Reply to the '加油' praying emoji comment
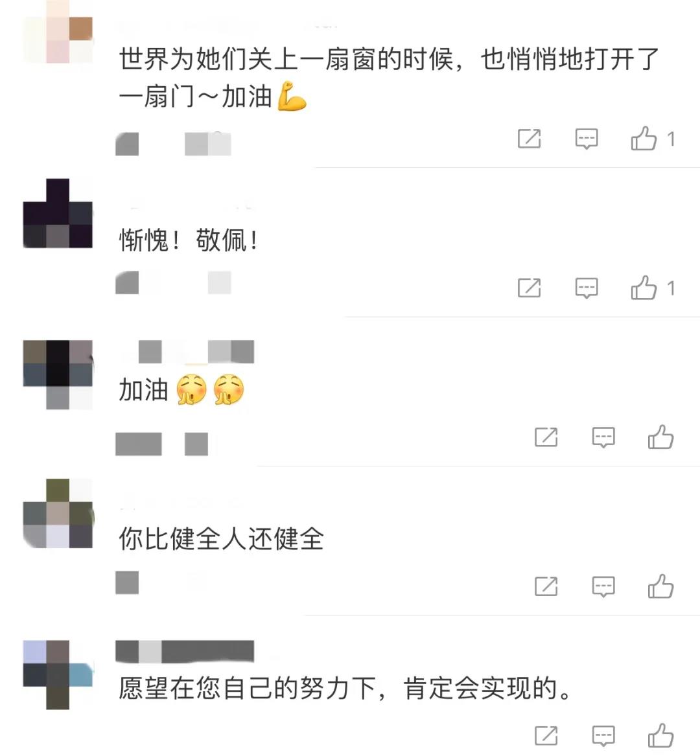The width and height of the screenshot is (700, 756). coord(603,437)
